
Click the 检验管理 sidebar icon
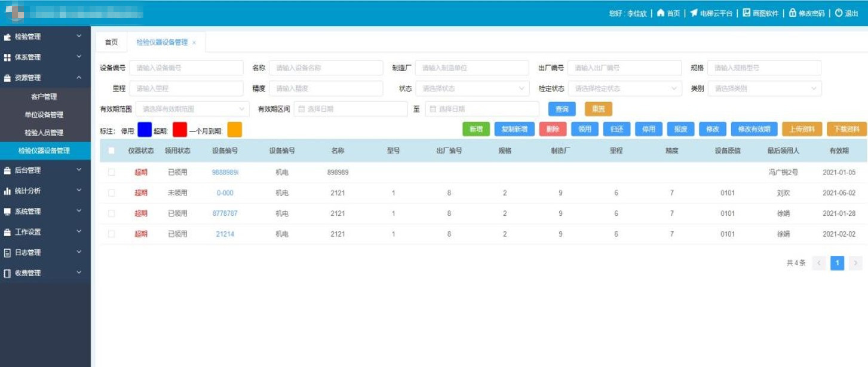7,37
